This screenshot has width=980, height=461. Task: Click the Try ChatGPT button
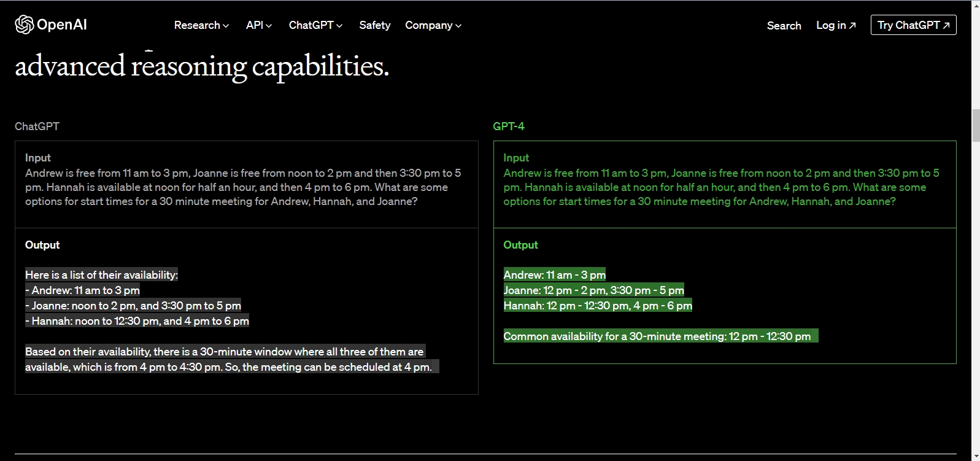coord(913,25)
